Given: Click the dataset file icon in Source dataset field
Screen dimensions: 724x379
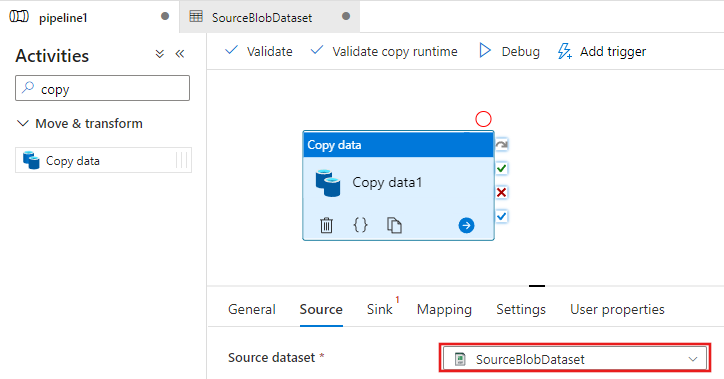Looking at the screenshot, I should pyautogui.click(x=460, y=359).
